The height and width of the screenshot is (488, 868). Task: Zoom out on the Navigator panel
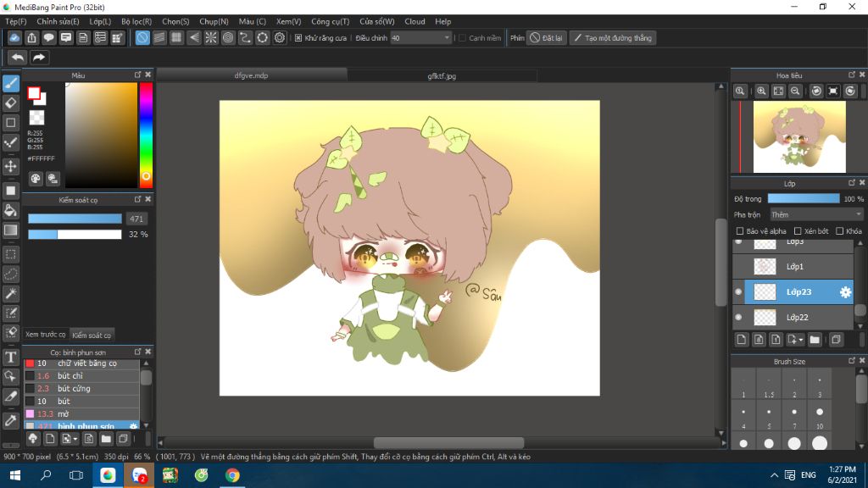pos(795,91)
